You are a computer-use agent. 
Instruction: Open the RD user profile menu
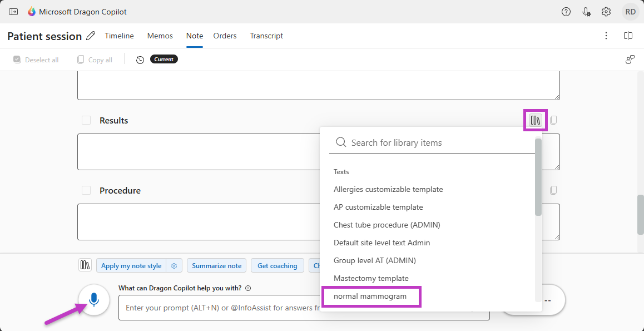[630, 12]
